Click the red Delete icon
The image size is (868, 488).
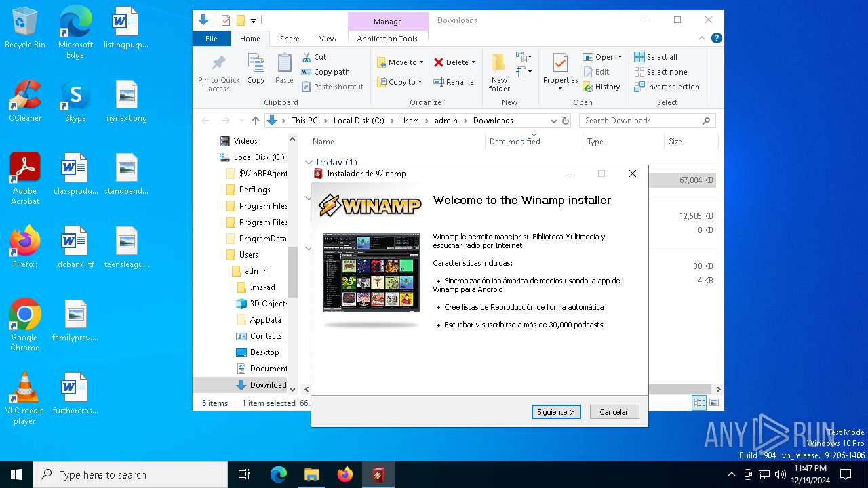click(439, 62)
